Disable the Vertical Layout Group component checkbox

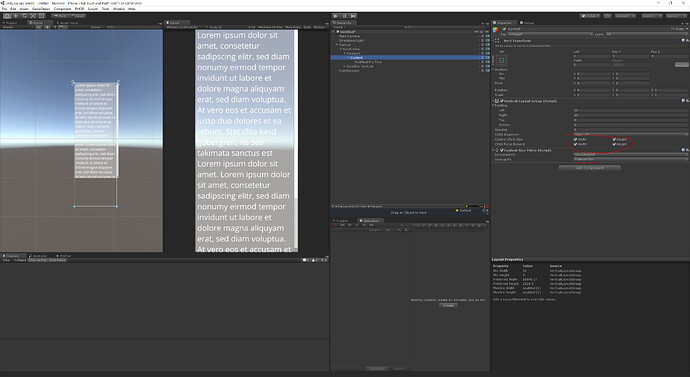(x=502, y=101)
